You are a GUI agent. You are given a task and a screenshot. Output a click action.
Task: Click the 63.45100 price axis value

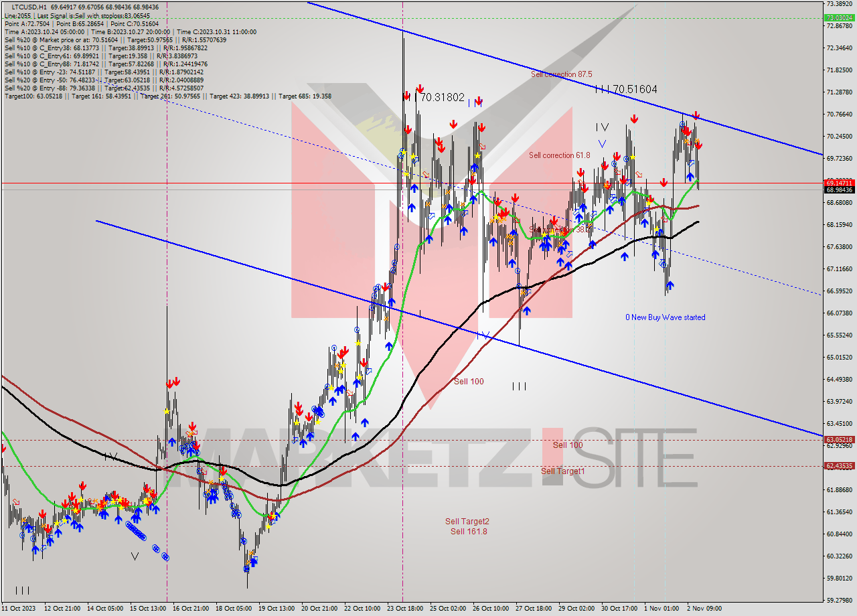(840, 423)
